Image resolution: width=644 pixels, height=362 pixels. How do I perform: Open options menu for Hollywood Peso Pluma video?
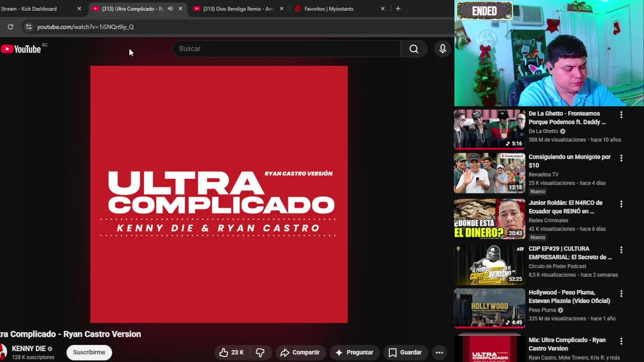(621, 293)
